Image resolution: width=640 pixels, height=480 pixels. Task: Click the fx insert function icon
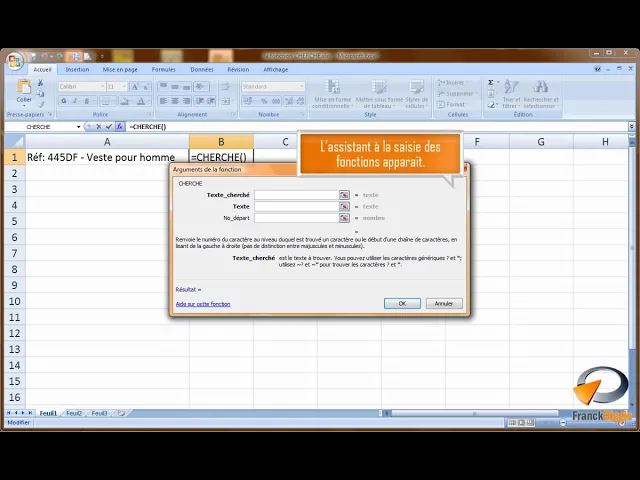click(x=120, y=127)
